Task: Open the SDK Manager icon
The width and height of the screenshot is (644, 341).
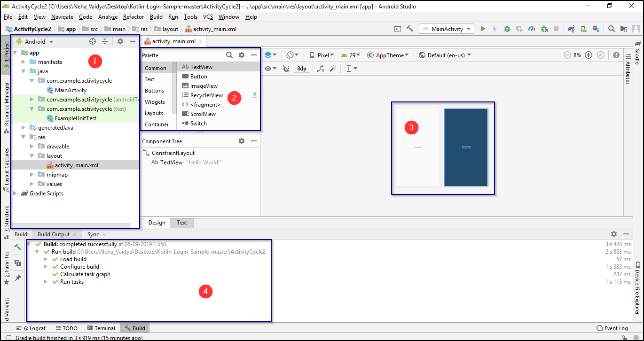Action: (597, 29)
